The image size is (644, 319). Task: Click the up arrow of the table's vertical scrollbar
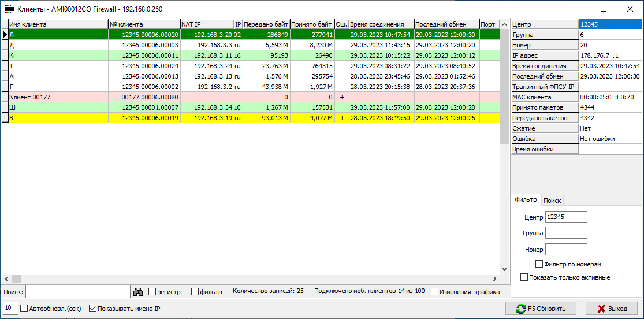click(504, 24)
